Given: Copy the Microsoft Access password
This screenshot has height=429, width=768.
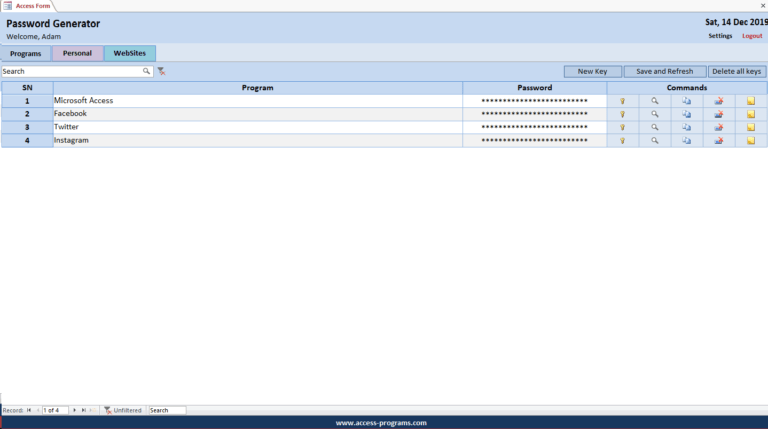Looking at the screenshot, I should (x=687, y=101).
